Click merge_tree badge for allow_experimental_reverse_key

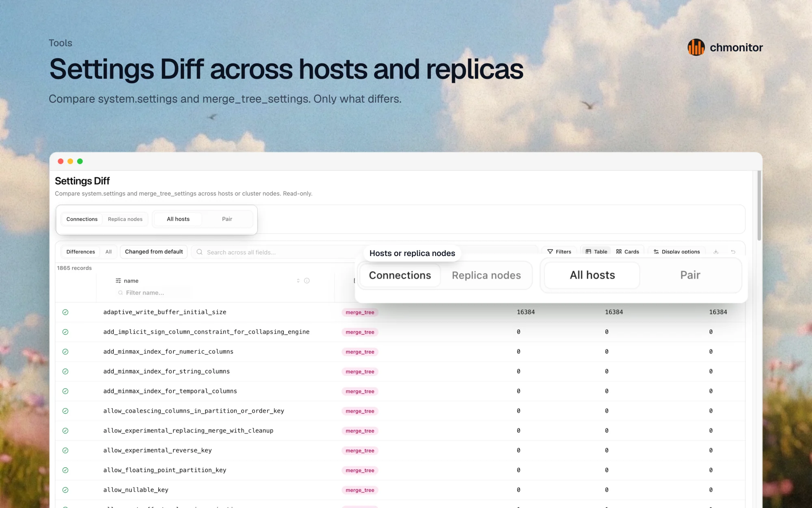point(360,451)
